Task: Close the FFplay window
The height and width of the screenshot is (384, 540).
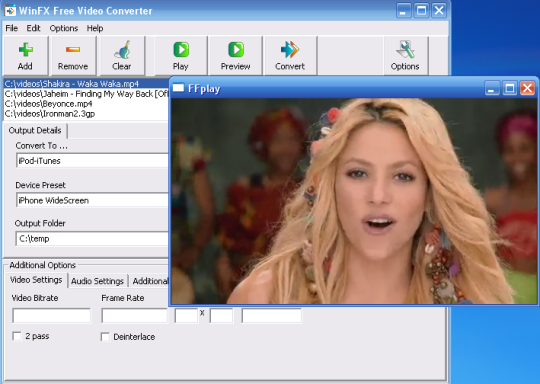Action: pyautogui.click(x=527, y=88)
